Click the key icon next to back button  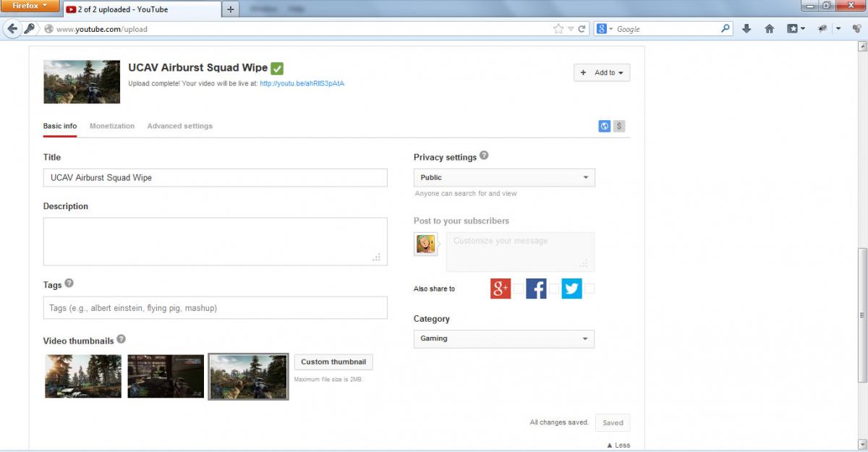30,29
